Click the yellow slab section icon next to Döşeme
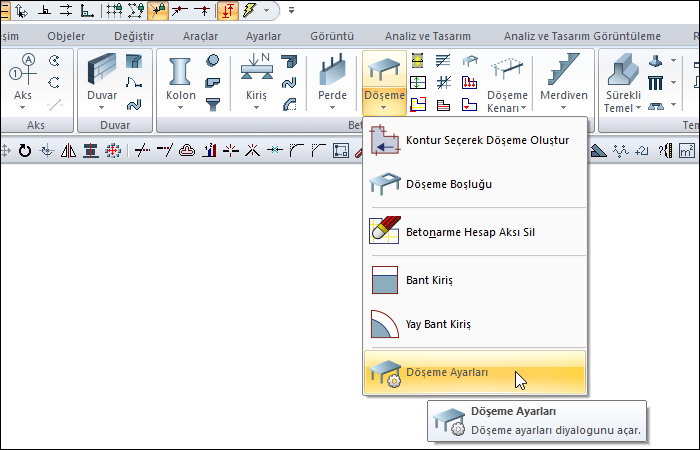 pos(417,60)
